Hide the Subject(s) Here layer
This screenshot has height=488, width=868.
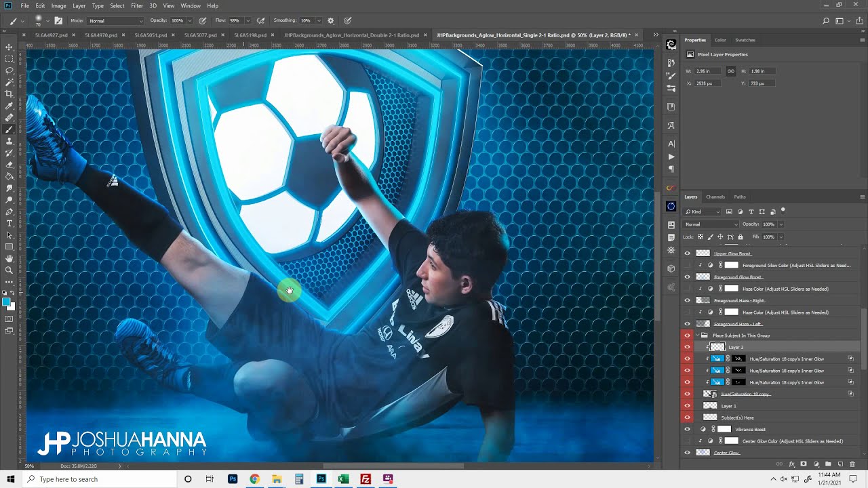687,418
